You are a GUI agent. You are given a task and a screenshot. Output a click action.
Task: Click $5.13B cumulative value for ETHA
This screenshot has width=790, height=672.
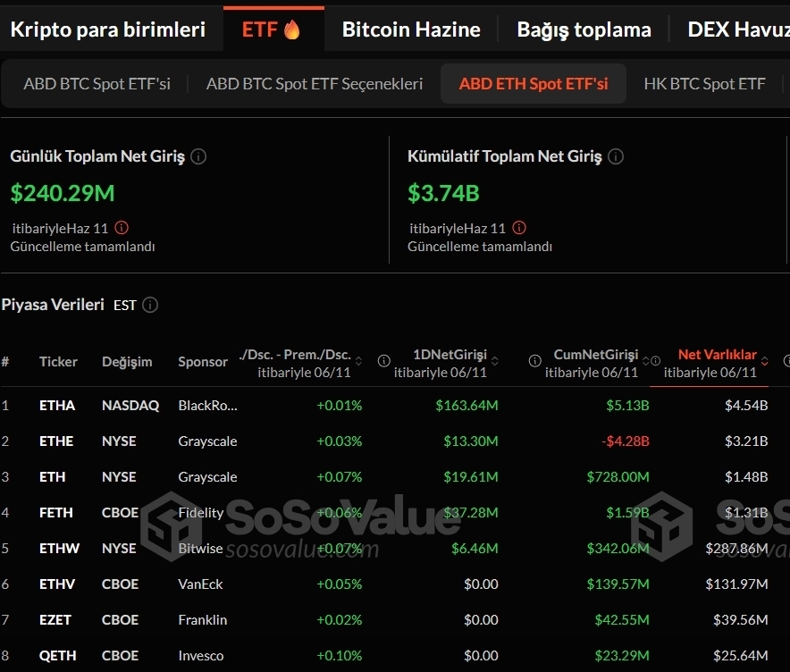point(627,406)
